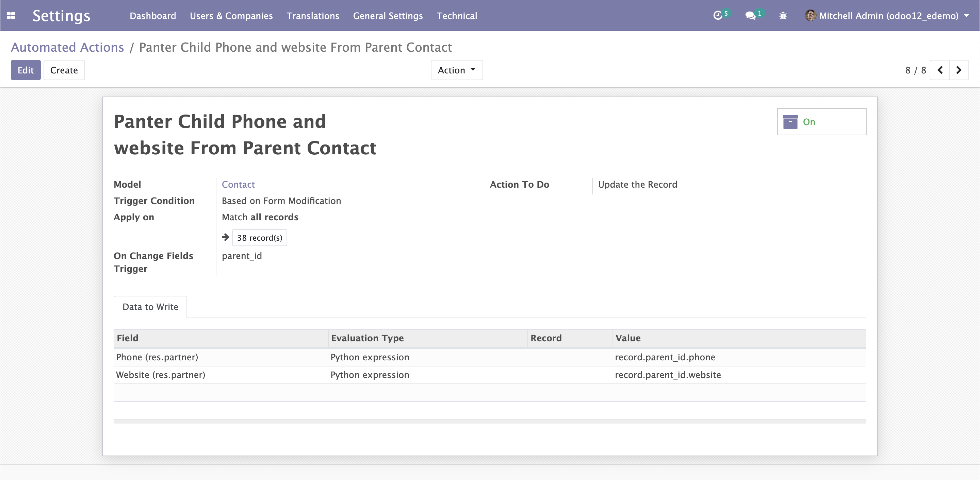
Task: Click the messaging/chat icon in header
Action: click(x=751, y=16)
